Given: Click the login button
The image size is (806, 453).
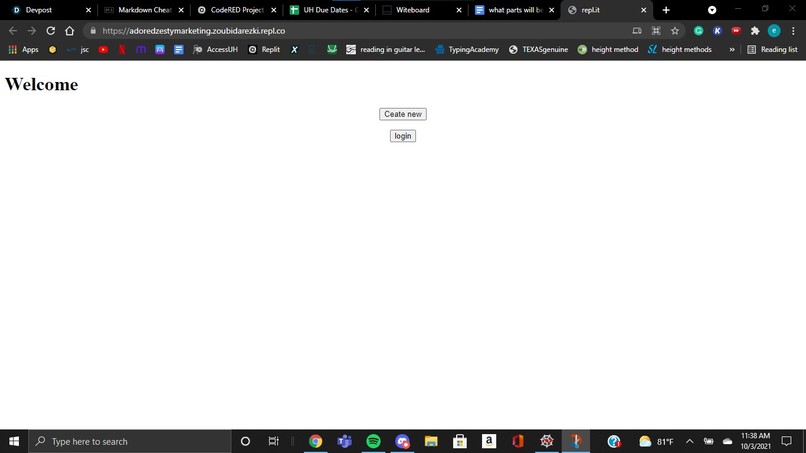Looking at the screenshot, I should (x=402, y=136).
